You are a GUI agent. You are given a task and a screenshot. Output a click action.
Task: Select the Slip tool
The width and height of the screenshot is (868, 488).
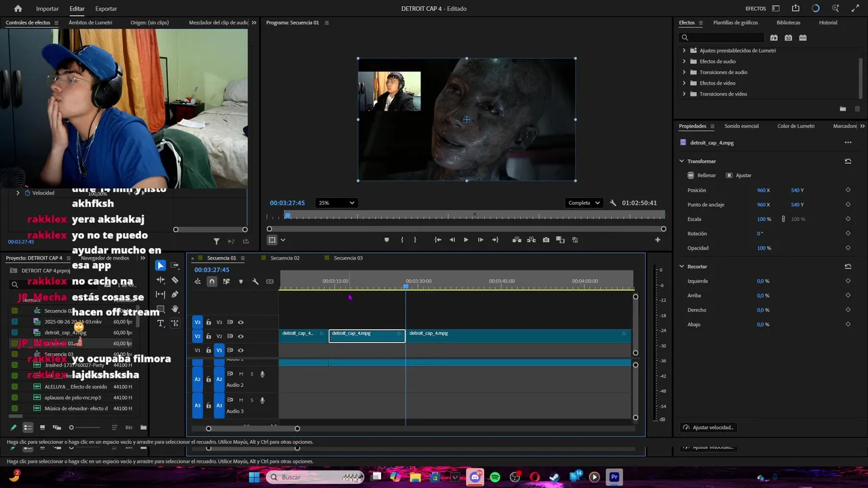coord(161,294)
